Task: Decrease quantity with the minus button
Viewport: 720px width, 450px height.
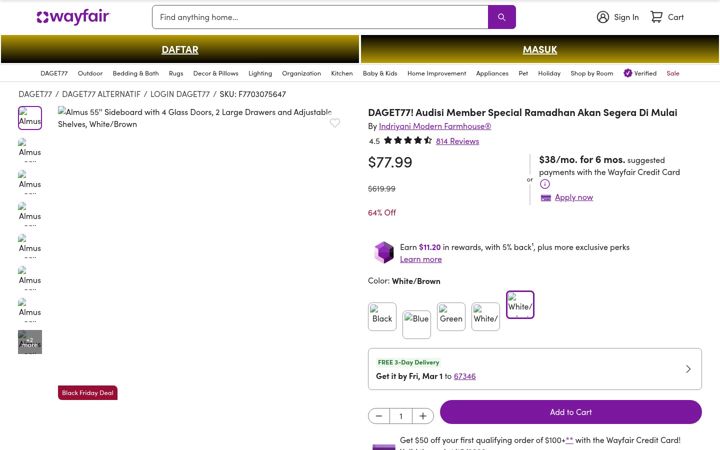Action: click(379, 416)
